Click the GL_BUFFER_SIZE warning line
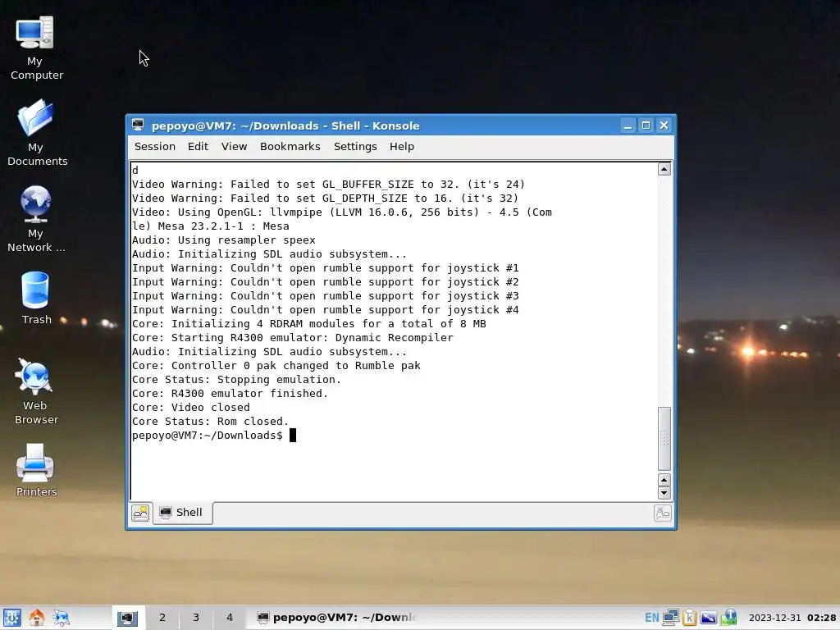The image size is (840, 630). [328, 185]
